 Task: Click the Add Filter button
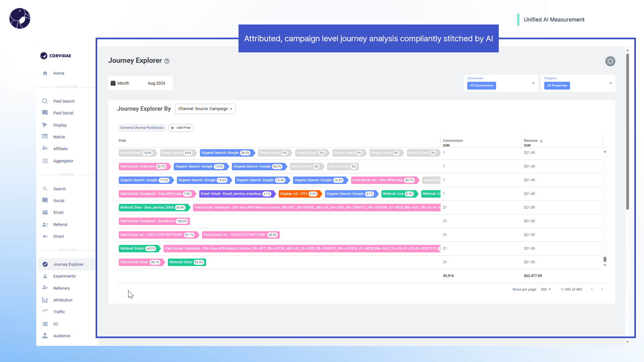181,128
